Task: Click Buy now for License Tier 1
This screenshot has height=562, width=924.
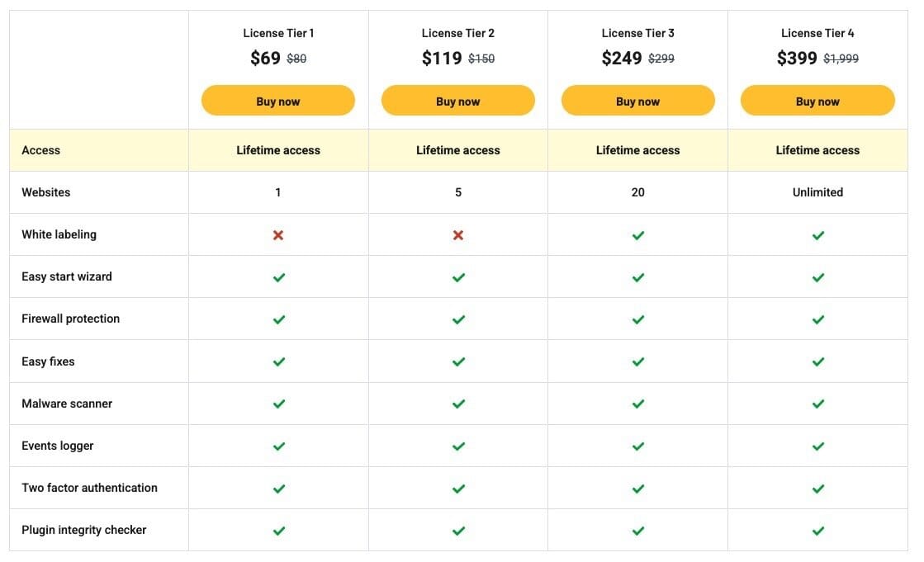Action: [278, 102]
